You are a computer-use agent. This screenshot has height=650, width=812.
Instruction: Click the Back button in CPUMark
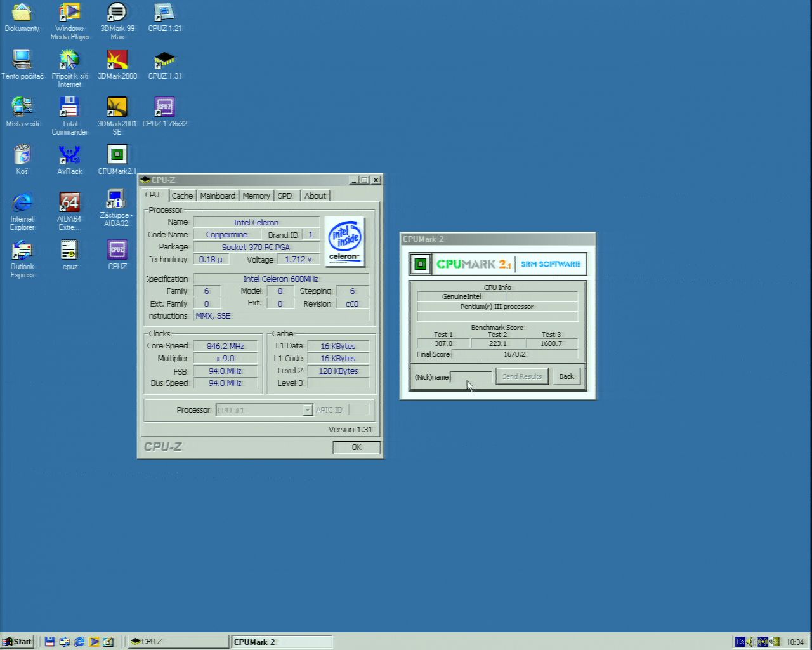(x=566, y=376)
